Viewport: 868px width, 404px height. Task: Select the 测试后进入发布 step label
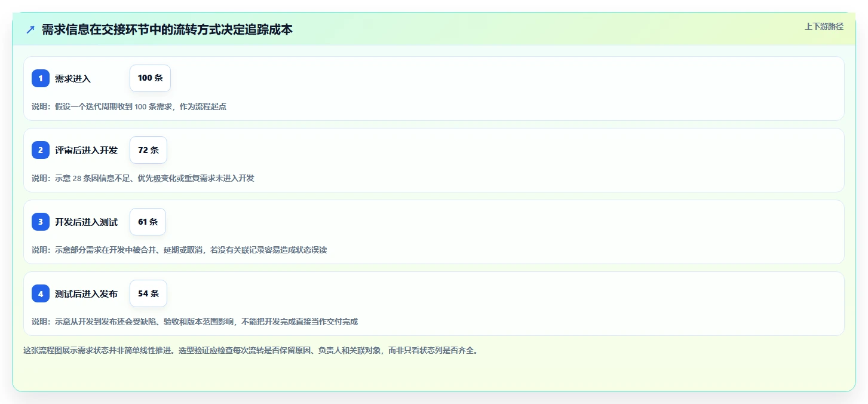(86, 293)
